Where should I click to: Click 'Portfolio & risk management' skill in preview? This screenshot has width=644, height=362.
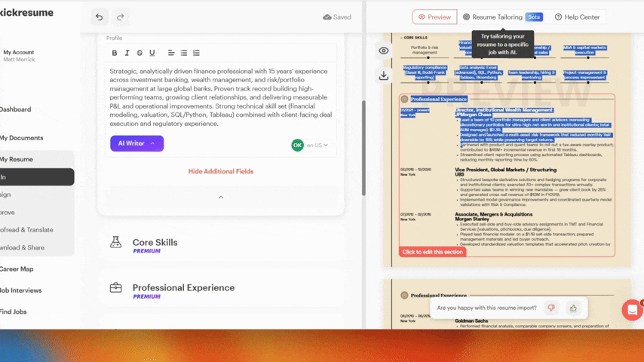coord(425,50)
